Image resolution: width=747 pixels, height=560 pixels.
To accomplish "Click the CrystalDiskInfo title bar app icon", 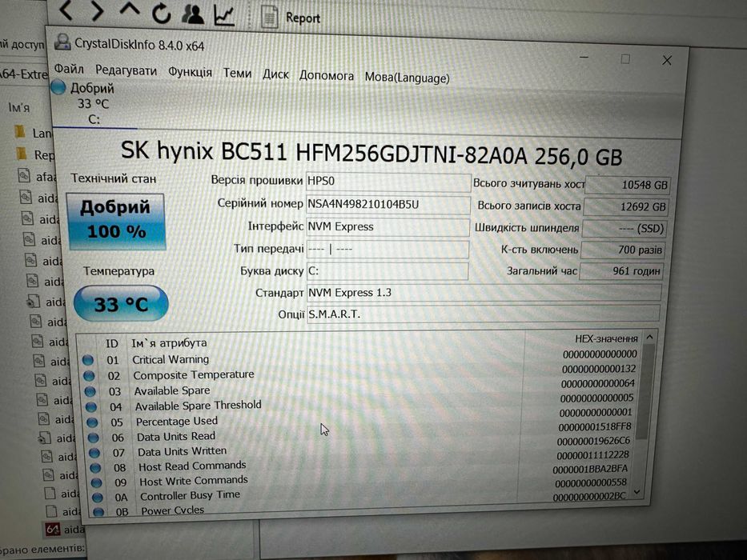I will coord(62,42).
